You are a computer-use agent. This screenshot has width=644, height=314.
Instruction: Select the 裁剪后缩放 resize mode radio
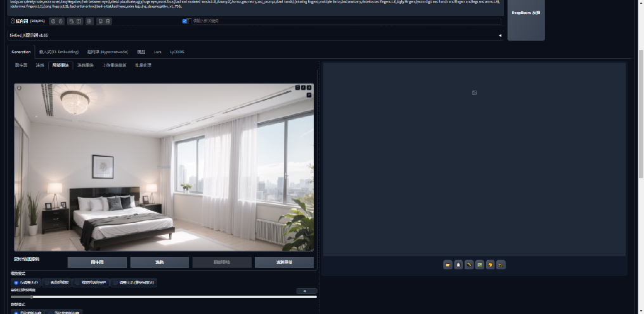click(x=48, y=283)
